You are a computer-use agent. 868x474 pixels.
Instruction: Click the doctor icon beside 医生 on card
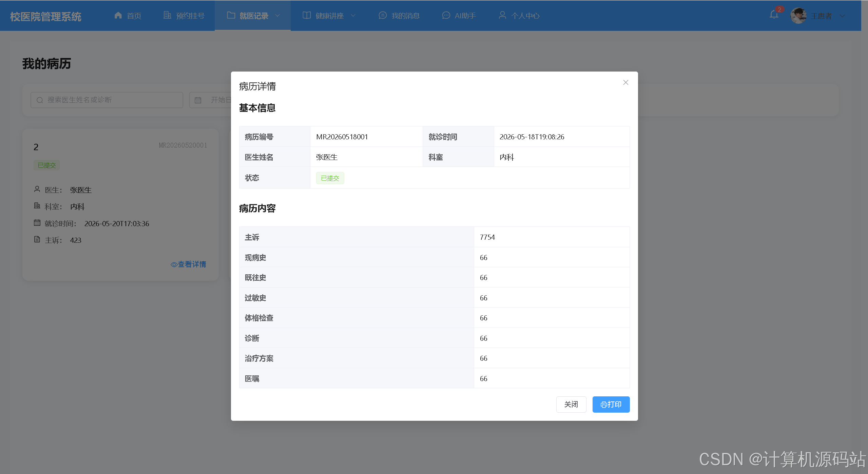coord(37,189)
